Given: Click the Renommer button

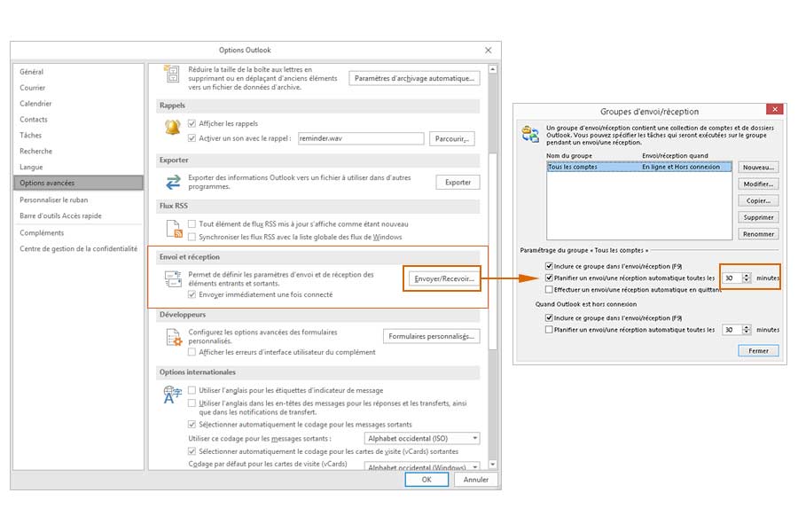Looking at the screenshot, I should pos(758,234).
